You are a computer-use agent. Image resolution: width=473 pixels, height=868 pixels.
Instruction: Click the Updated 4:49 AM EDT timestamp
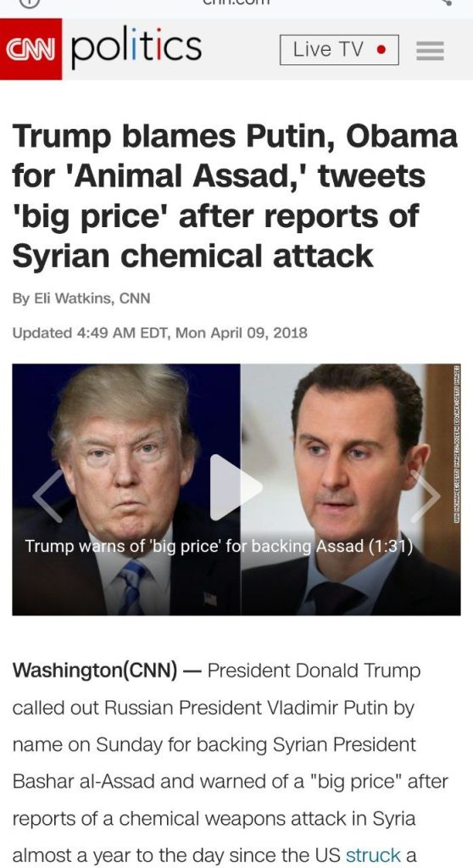(x=159, y=333)
